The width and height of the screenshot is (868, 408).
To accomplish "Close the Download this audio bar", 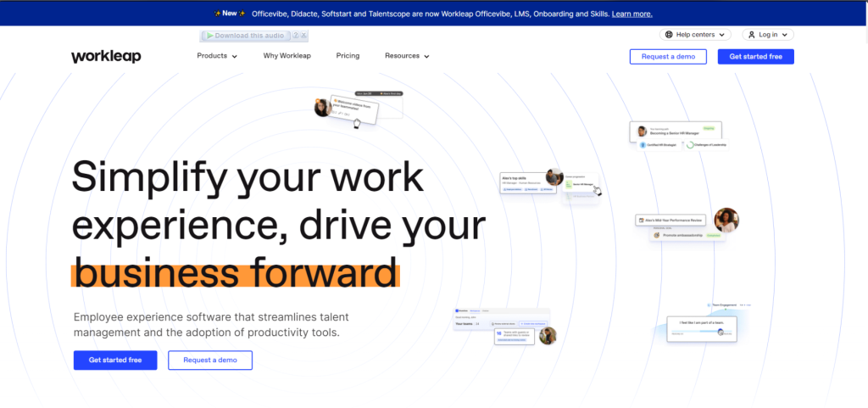I will coord(304,36).
